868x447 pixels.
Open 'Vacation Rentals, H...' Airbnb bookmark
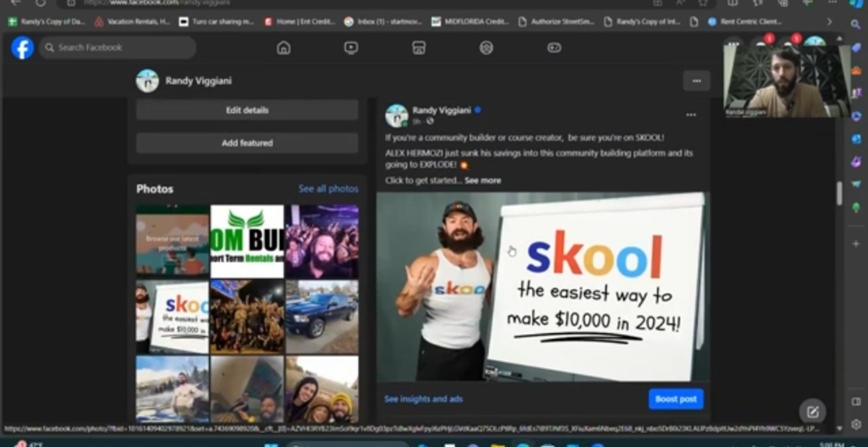[132, 21]
